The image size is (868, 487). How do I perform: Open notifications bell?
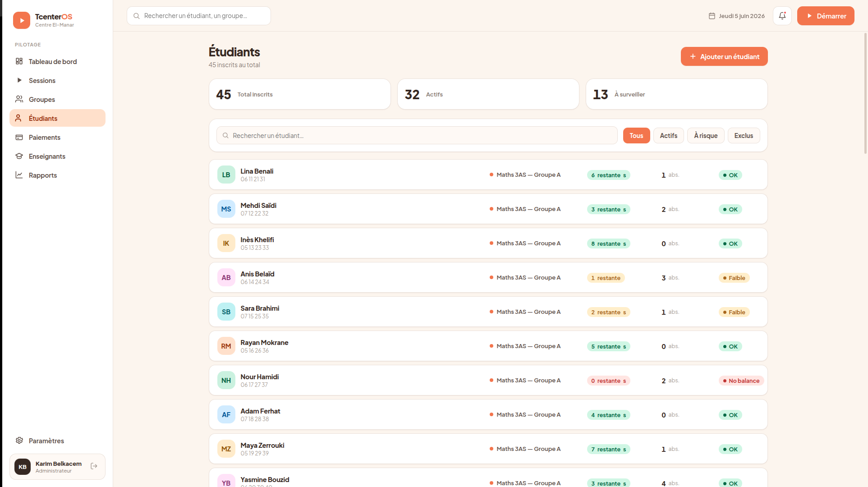(x=782, y=16)
